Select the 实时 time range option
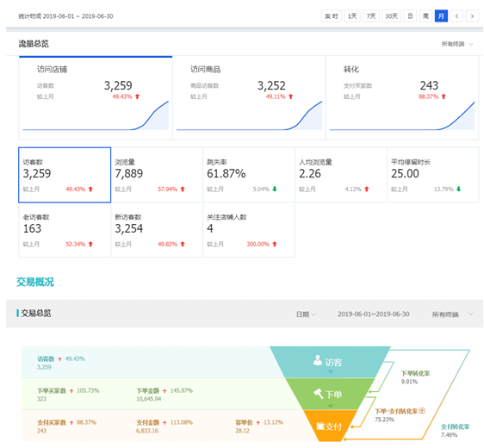This screenshot has width=484, height=448. tap(332, 16)
